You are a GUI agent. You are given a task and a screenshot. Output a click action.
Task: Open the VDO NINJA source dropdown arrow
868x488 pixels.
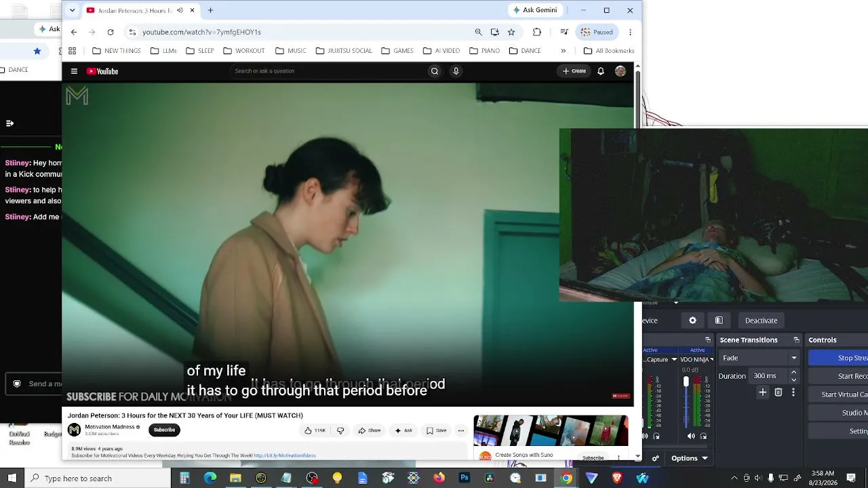tap(711, 359)
